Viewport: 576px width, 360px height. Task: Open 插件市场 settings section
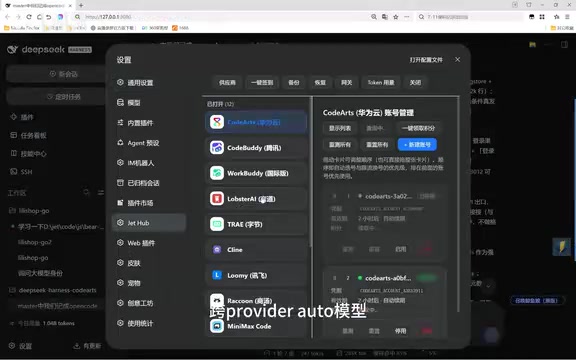(x=149, y=203)
